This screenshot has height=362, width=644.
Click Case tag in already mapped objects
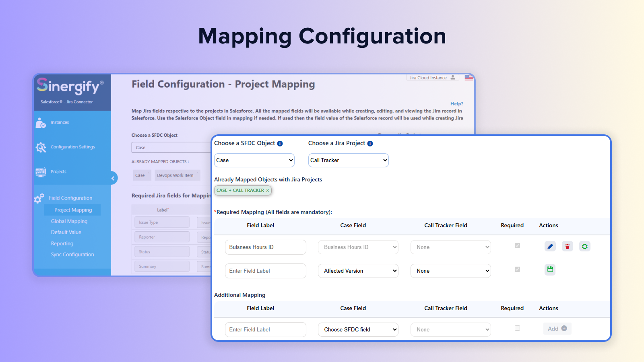click(x=142, y=175)
